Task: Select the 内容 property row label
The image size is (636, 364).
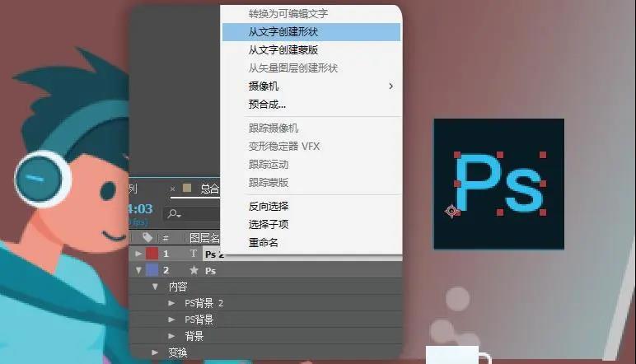Action: pos(178,287)
